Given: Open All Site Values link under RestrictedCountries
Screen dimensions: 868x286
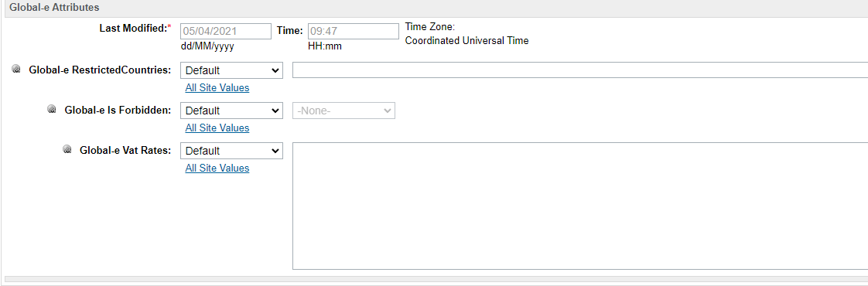Looking at the screenshot, I should click(217, 87).
